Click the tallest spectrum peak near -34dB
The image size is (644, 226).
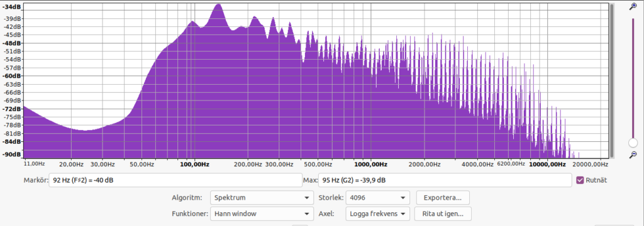click(x=218, y=6)
